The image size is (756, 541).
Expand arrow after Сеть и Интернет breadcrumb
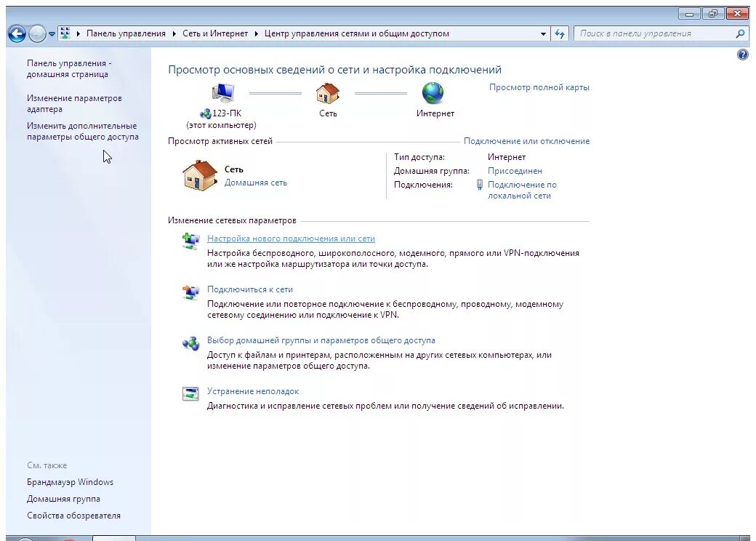pos(256,33)
